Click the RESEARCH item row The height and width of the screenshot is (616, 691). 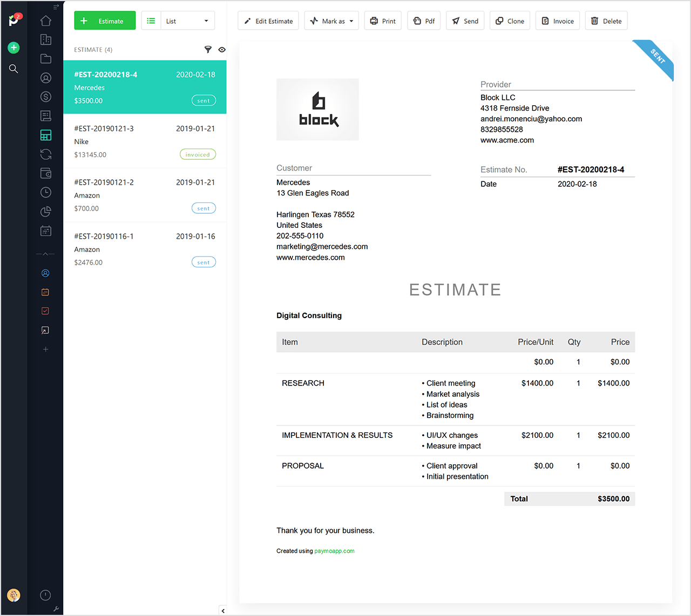[x=456, y=399]
